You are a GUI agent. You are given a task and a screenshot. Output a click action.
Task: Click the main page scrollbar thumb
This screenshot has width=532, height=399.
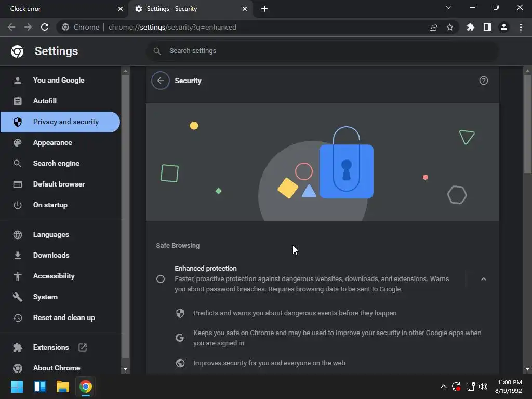(527, 124)
